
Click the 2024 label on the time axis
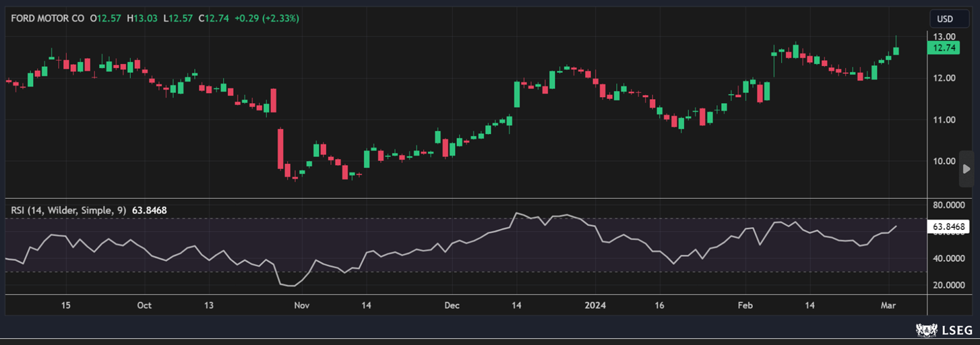click(595, 305)
